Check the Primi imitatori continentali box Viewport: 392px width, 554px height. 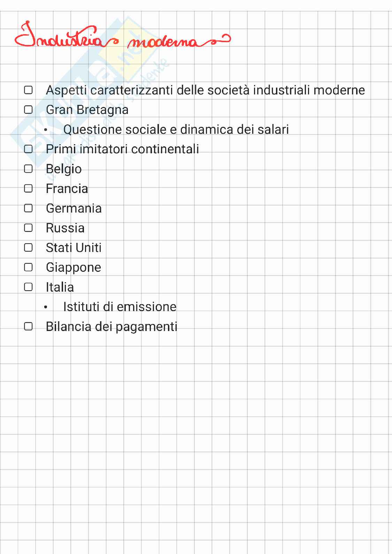coord(28,149)
